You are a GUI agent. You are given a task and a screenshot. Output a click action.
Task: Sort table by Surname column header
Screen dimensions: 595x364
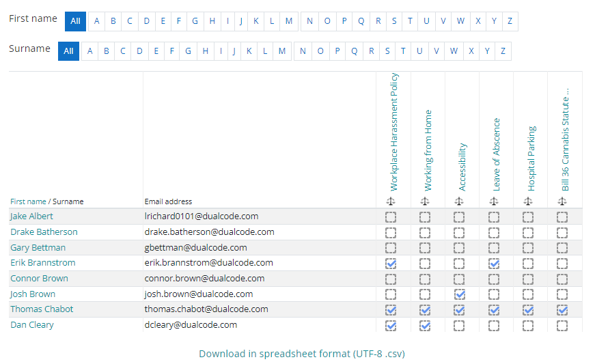point(68,201)
